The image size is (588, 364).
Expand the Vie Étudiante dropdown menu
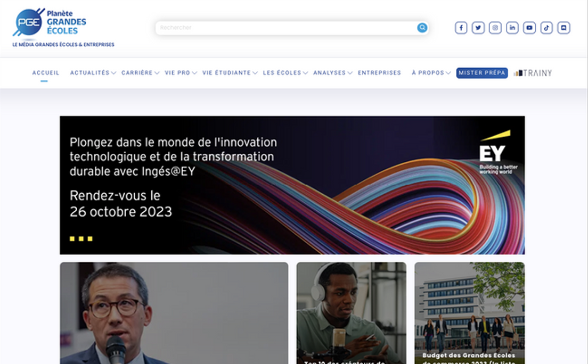[230, 73]
